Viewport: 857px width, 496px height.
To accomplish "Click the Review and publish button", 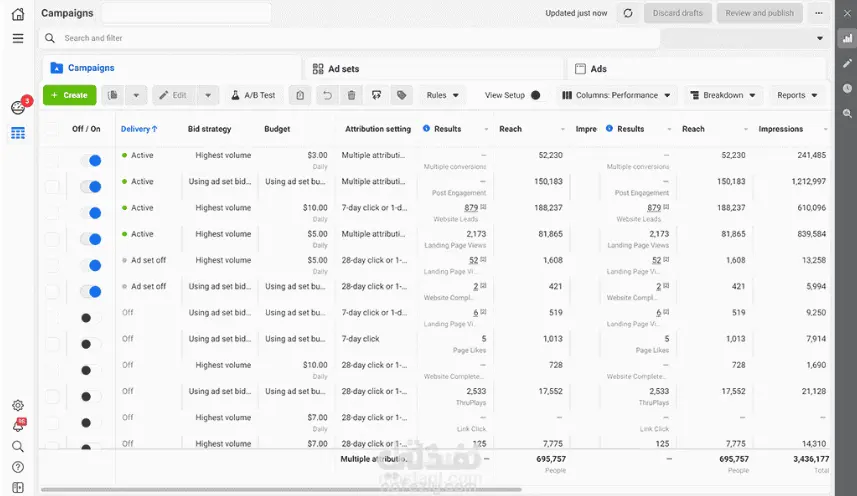I will pos(759,13).
